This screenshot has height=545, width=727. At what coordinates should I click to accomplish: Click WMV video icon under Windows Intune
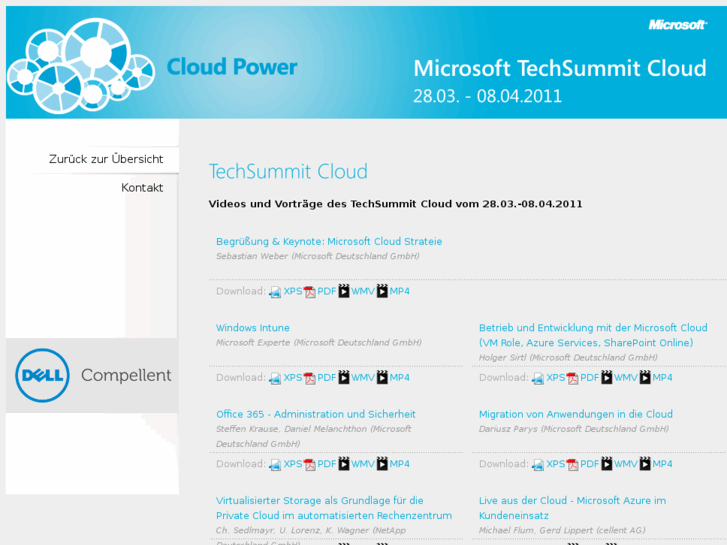344,378
